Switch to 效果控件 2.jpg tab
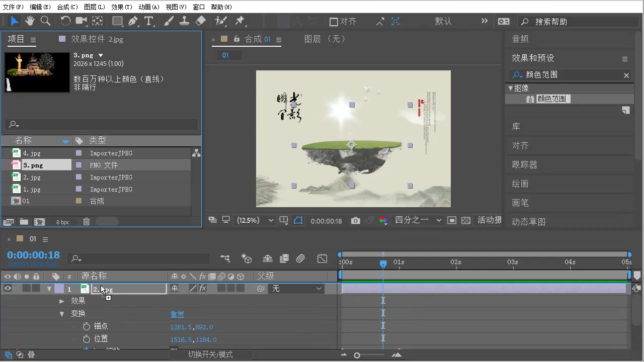 [x=97, y=39]
